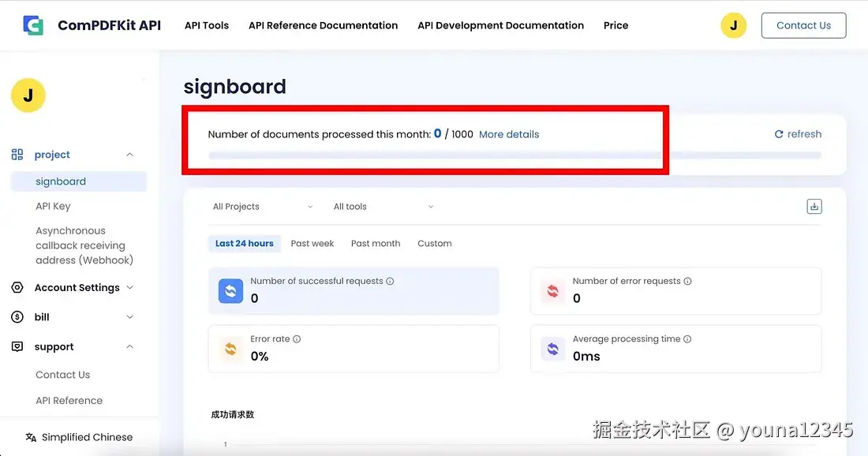Select the Custom time range tab
Viewport: 868px width, 456px height.
pyautogui.click(x=434, y=243)
